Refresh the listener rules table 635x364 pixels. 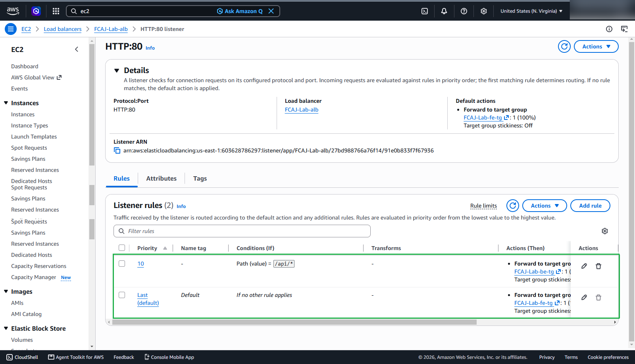point(513,206)
